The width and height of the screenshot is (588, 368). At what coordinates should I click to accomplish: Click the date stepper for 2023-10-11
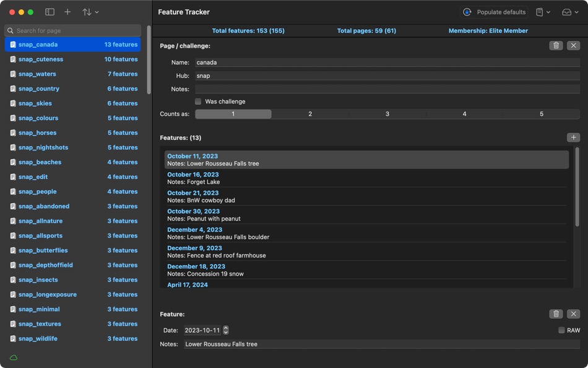pyautogui.click(x=225, y=330)
